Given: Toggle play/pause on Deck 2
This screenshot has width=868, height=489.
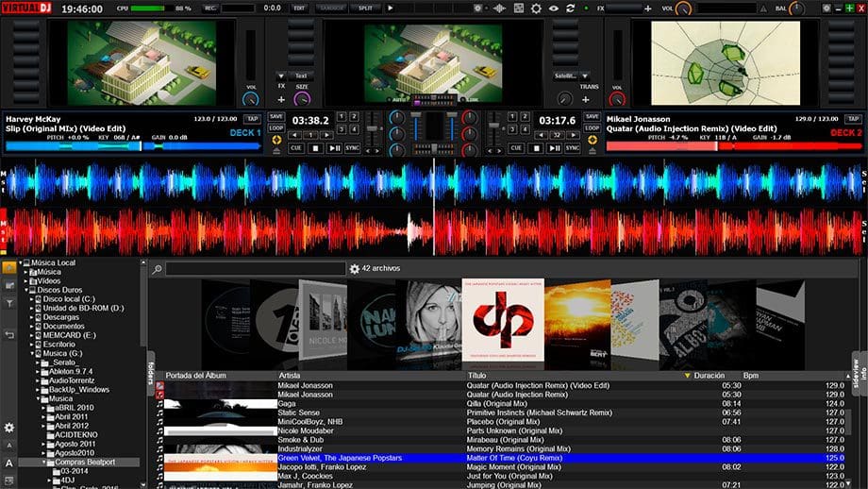Looking at the screenshot, I should coord(554,148).
